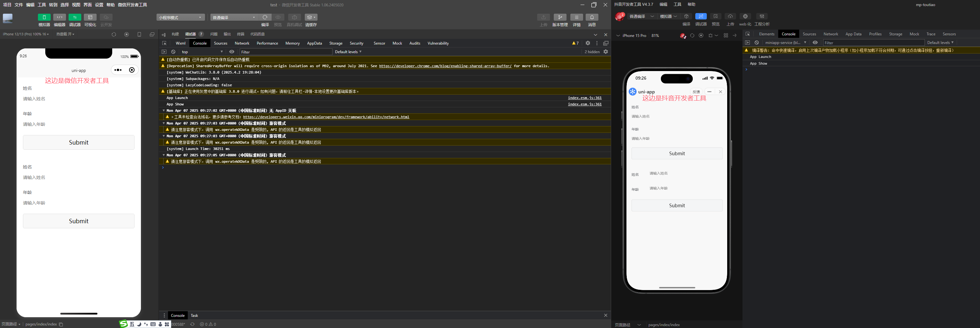This screenshot has width=980, height=328.
Task: Open the WeChat 普通编译 compile dropdown
Action: click(234, 18)
